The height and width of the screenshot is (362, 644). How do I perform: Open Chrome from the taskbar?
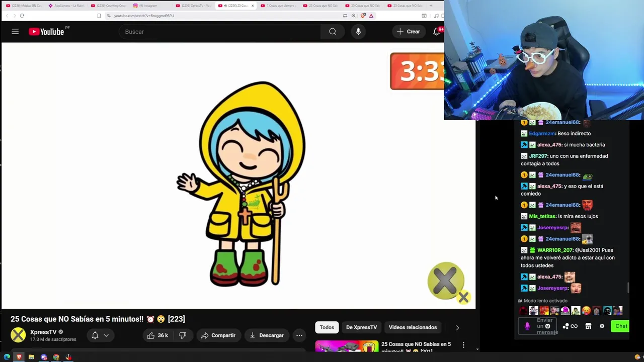(x=56, y=357)
